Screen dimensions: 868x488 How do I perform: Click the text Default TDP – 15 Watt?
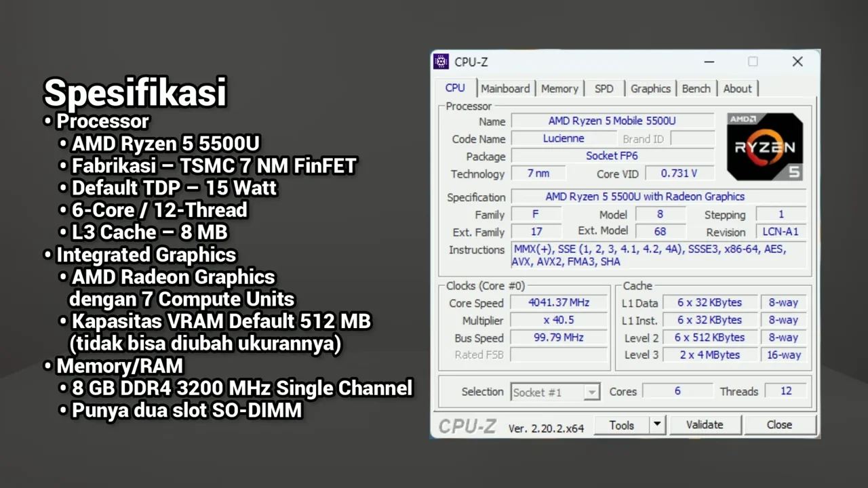pyautogui.click(x=174, y=187)
